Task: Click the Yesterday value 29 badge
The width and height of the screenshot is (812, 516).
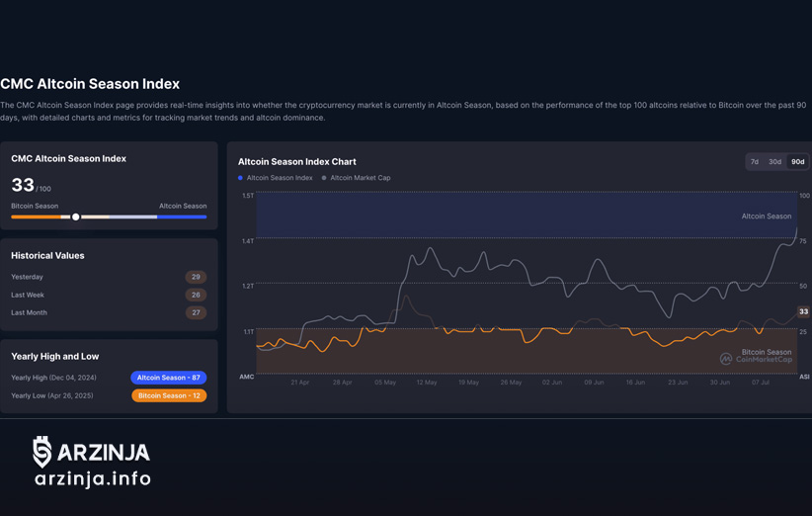Action: tap(196, 277)
